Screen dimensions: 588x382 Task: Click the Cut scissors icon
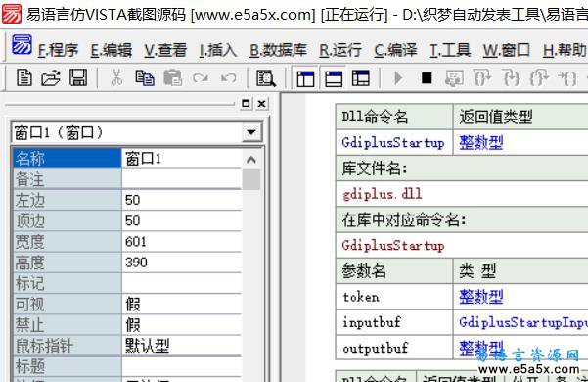point(116,78)
